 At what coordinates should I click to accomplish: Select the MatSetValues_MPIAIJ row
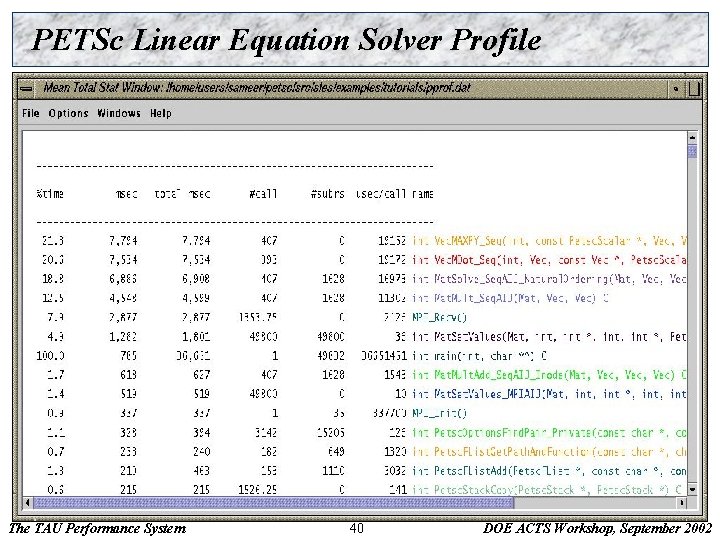[361, 394]
